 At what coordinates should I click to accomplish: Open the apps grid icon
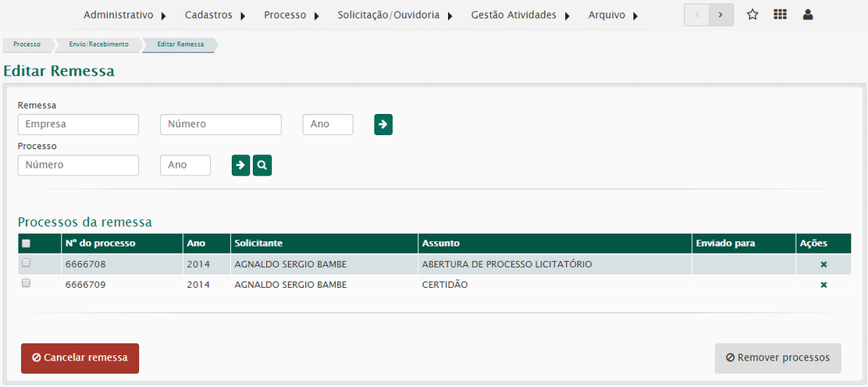coord(780,15)
